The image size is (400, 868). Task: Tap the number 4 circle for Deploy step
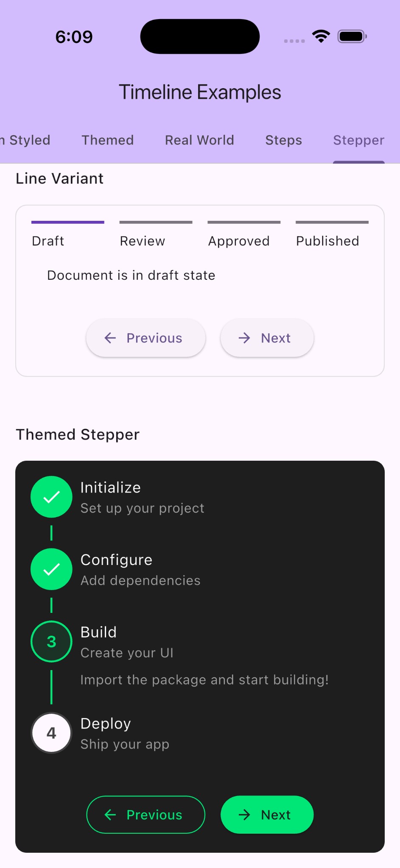pyautogui.click(x=51, y=733)
